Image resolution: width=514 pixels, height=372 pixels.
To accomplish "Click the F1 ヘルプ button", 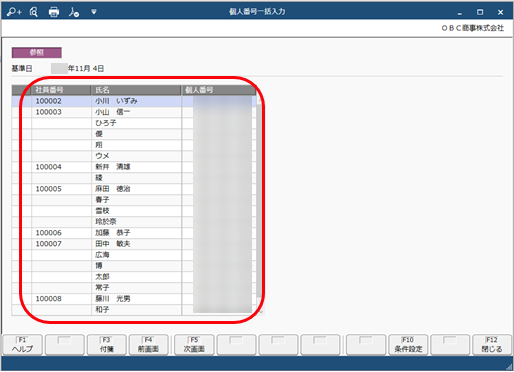I will [23, 345].
